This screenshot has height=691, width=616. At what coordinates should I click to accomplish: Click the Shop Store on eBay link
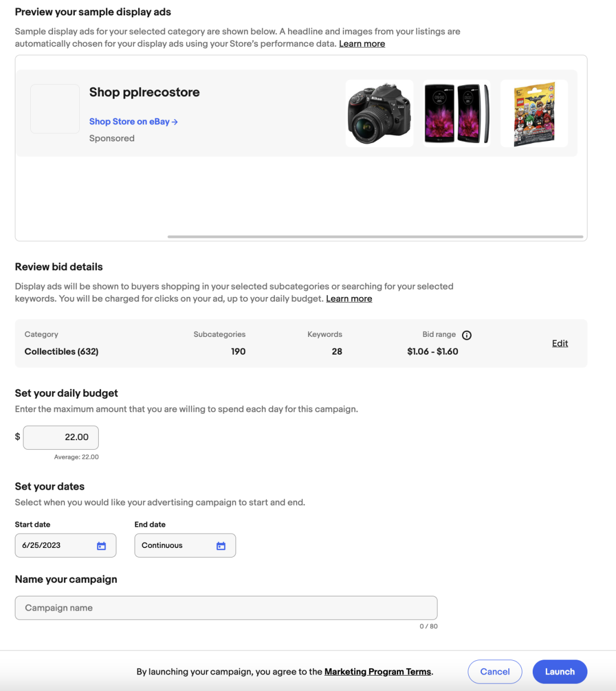pos(133,121)
